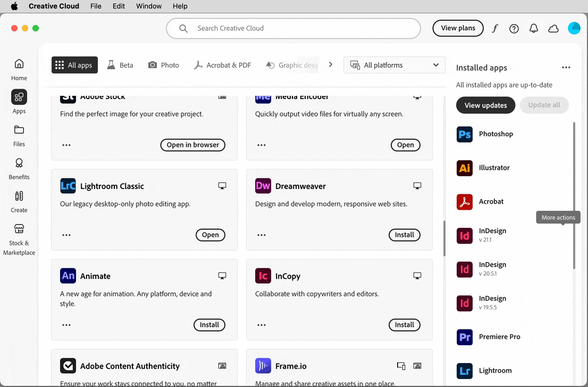
Task: Go to Files in sidebar
Action: tap(19, 136)
